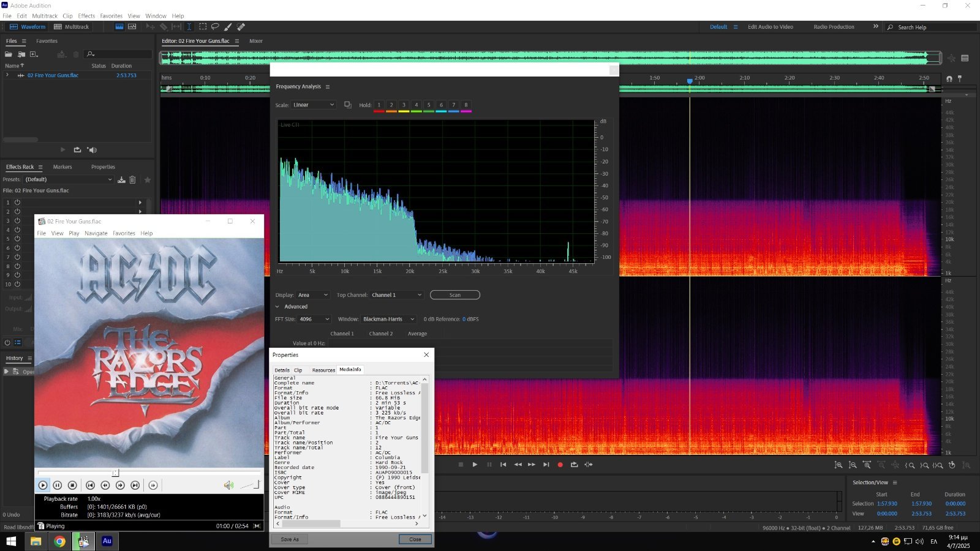Open the Frequency Analysis panel menu icon

click(328, 87)
